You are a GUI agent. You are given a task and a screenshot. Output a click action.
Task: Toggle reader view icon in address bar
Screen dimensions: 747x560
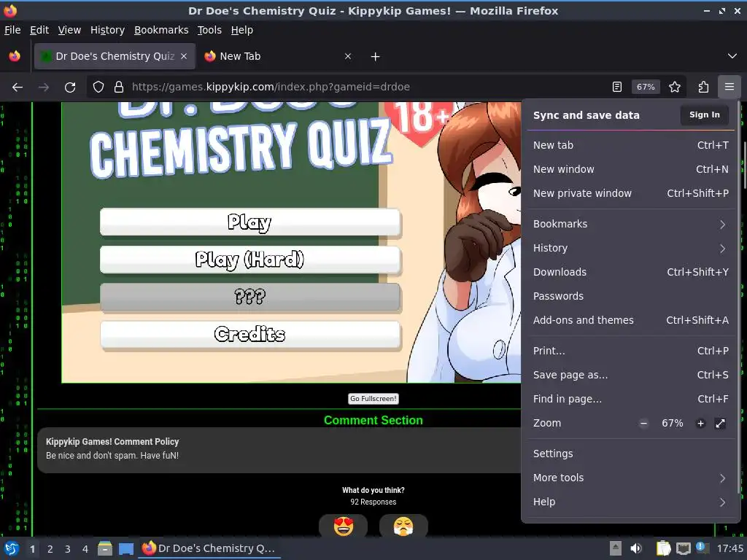point(617,87)
